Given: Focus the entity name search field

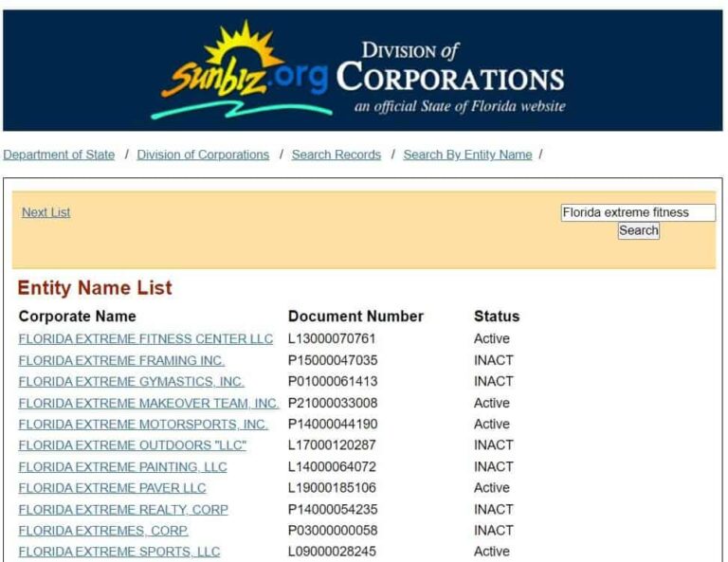Looking at the screenshot, I should point(637,212).
